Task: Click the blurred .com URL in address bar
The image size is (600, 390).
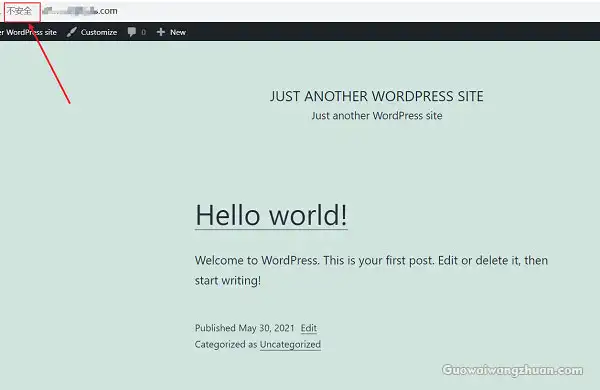Action: [80, 11]
